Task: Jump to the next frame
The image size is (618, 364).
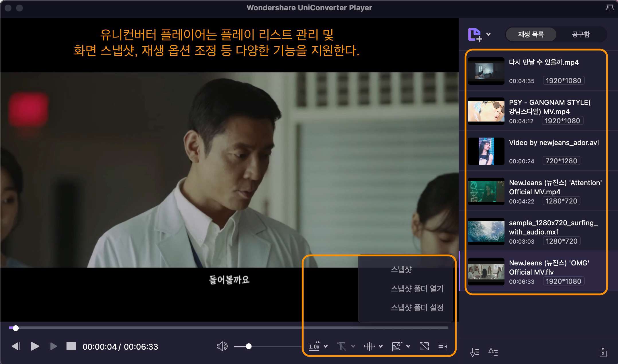Action: 53,346
